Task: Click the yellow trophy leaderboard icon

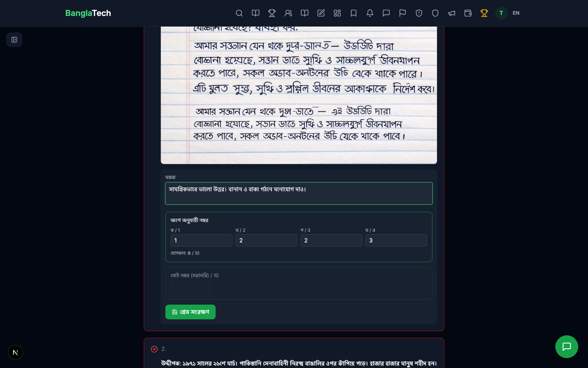Action: pos(484,13)
